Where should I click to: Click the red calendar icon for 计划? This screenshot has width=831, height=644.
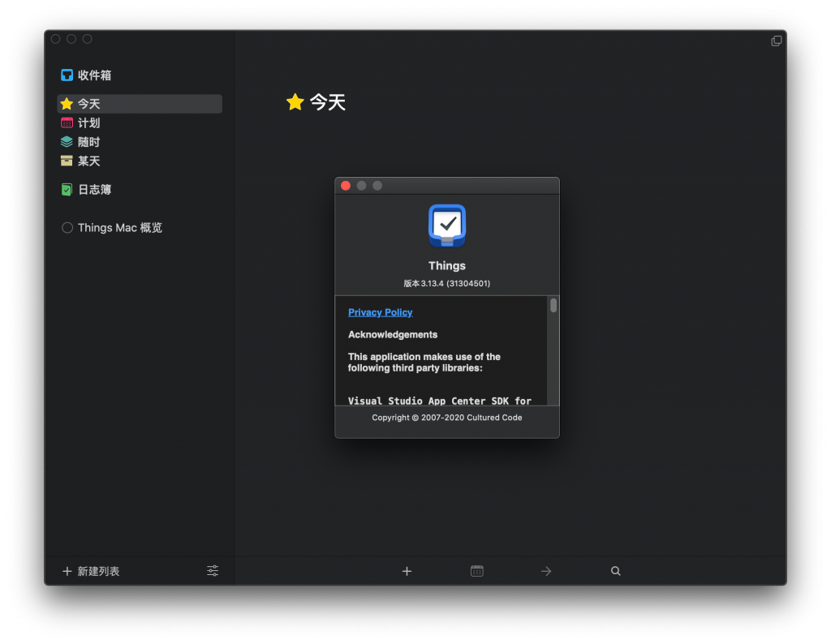click(x=67, y=122)
